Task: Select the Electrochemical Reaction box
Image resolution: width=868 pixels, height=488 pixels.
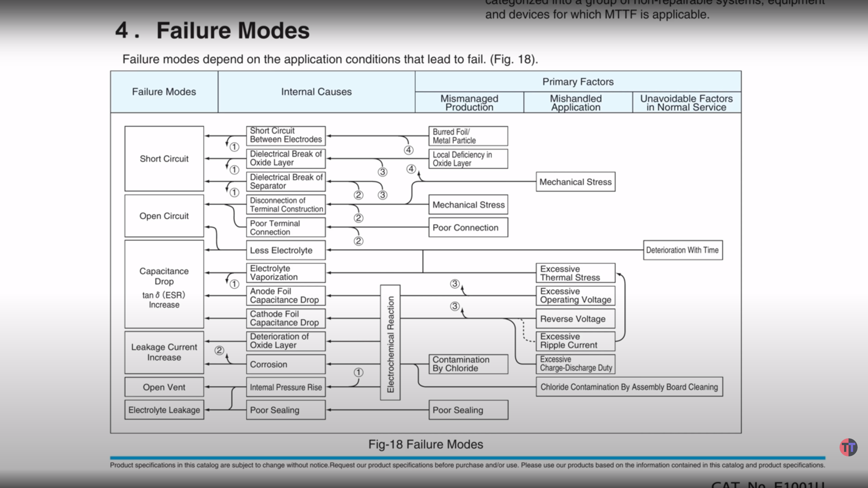Action: pos(393,340)
